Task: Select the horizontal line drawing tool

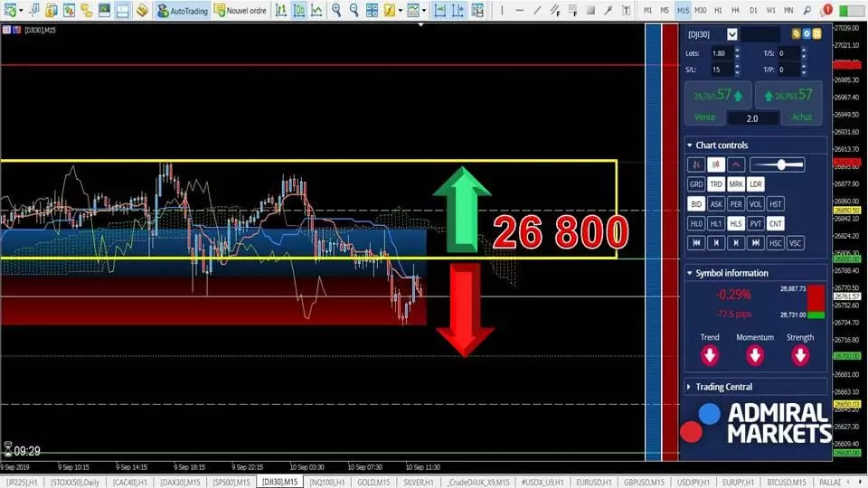Action: tap(519, 10)
